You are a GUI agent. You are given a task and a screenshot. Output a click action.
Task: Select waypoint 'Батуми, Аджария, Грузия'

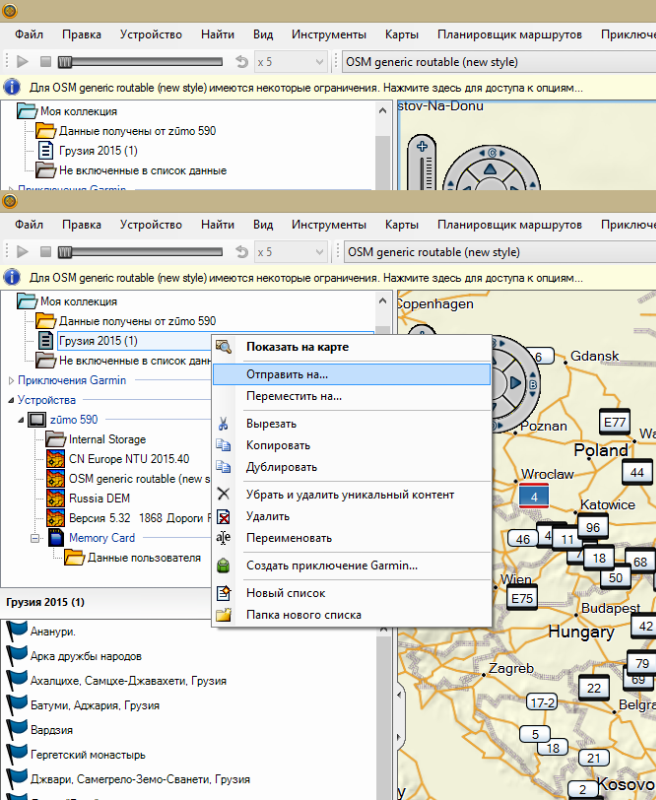pyautogui.click(x=95, y=705)
